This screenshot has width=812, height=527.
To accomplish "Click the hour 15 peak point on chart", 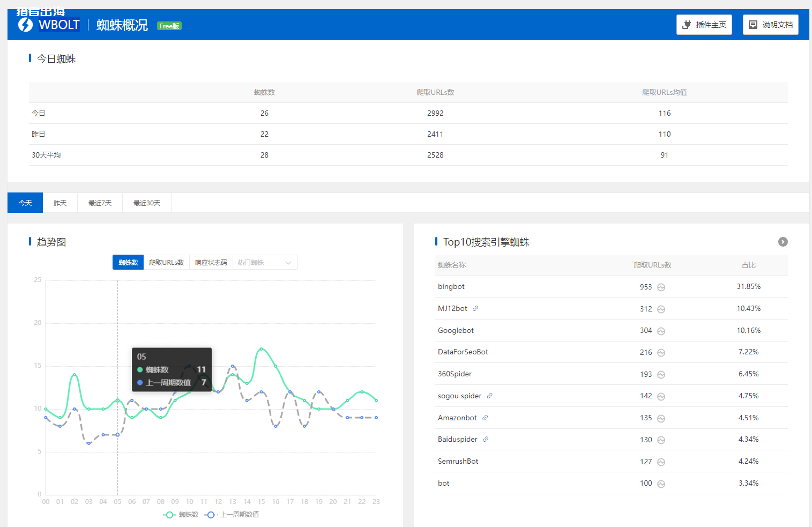I will [x=262, y=349].
